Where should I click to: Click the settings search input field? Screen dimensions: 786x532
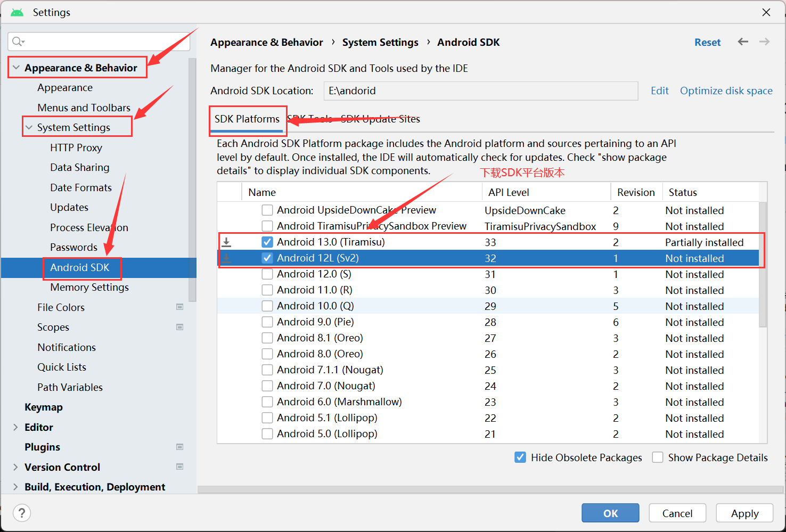coord(99,42)
